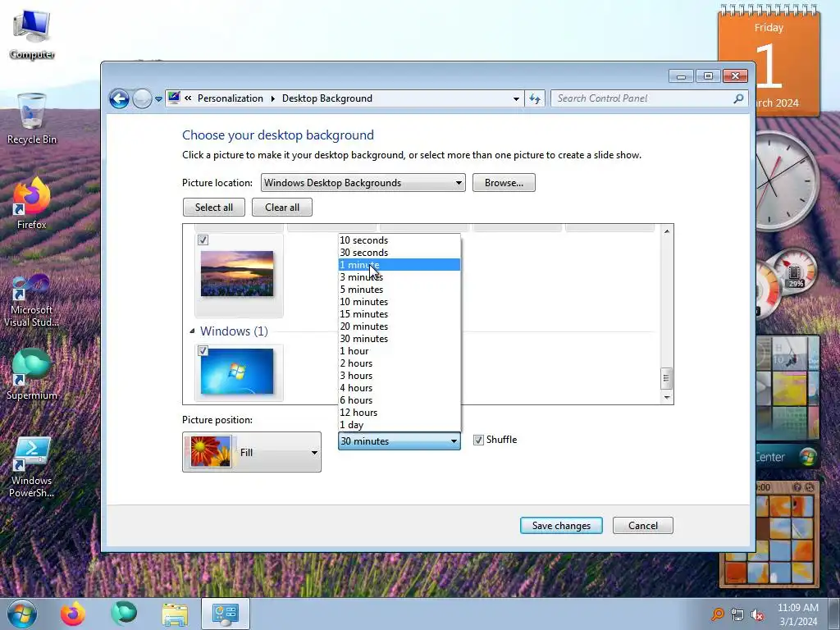This screenshot has height=630, width=840.
Task: Choose 1 minute interval
Action: 399,265
